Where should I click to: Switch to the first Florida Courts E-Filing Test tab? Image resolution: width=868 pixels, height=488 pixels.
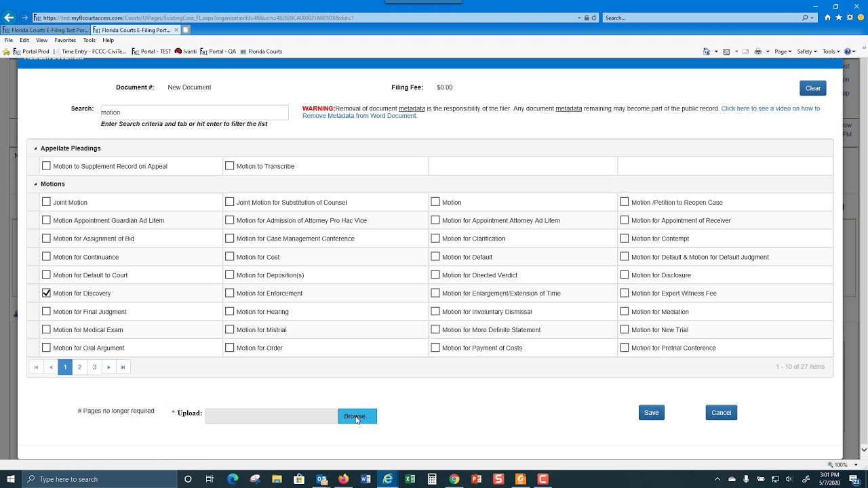[45, 30]
